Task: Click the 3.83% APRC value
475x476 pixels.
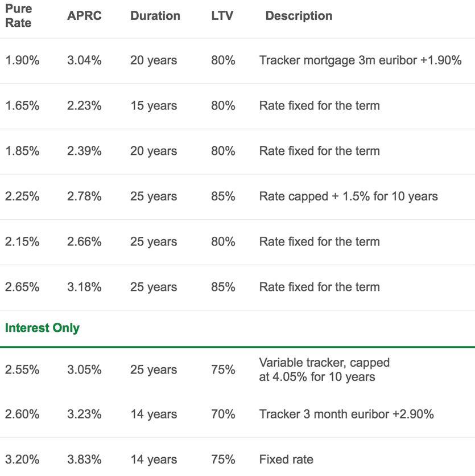Action: (x=84, y=459)
